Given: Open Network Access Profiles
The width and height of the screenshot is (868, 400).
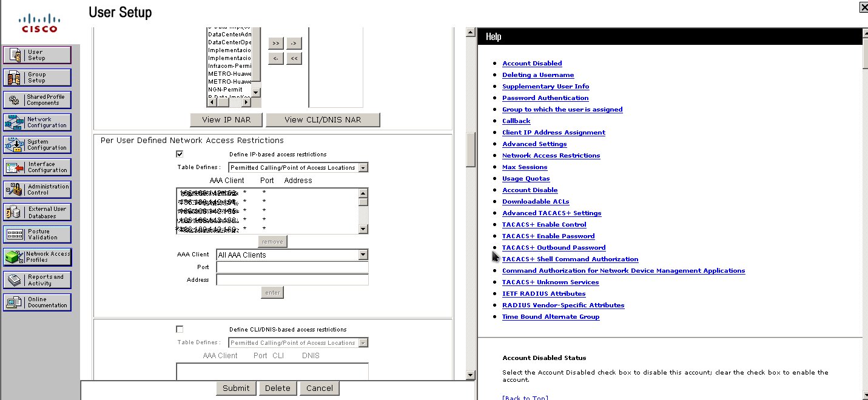Looking at the screenshot, I should pyautogui.click(x=37, y=257).
